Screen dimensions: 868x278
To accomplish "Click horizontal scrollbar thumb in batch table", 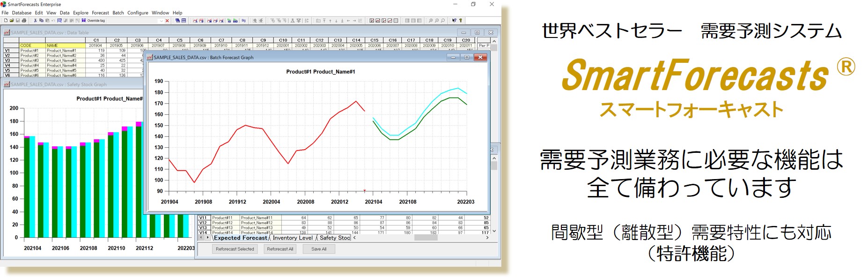I will [426, 238].
